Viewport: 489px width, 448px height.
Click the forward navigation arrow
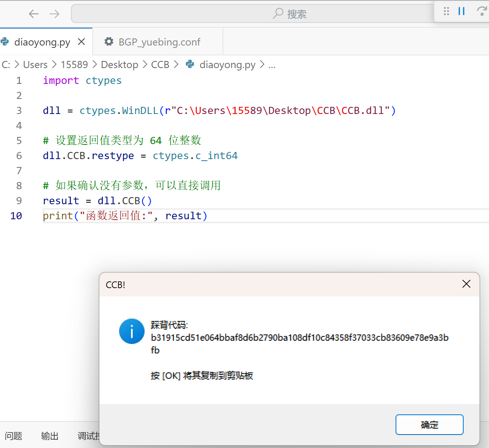(55, 14)
